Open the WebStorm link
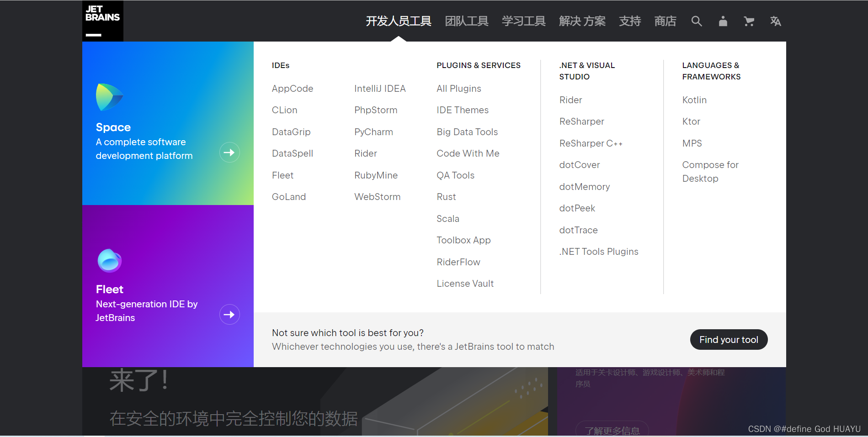The height and width of the screenshot is (437, 868). (x=377, y=197)
